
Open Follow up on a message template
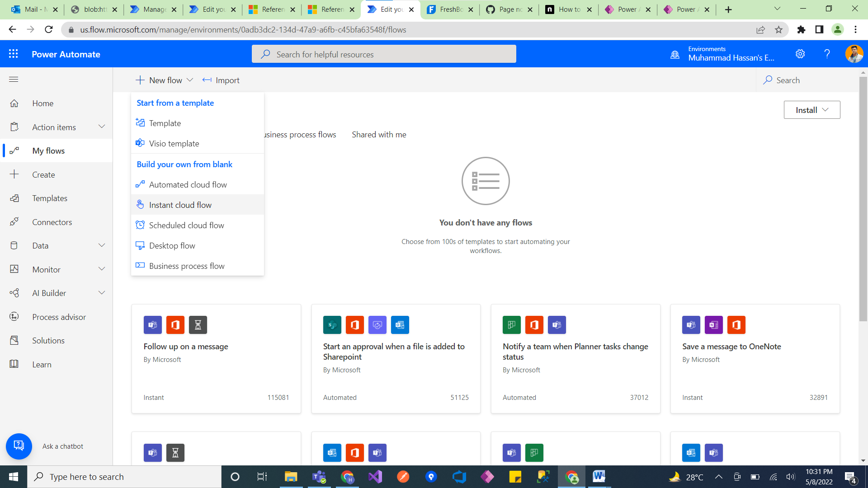pos(186,347)
